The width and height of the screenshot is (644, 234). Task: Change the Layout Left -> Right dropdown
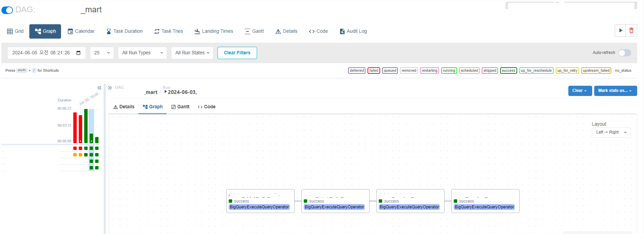pos(611,132)
